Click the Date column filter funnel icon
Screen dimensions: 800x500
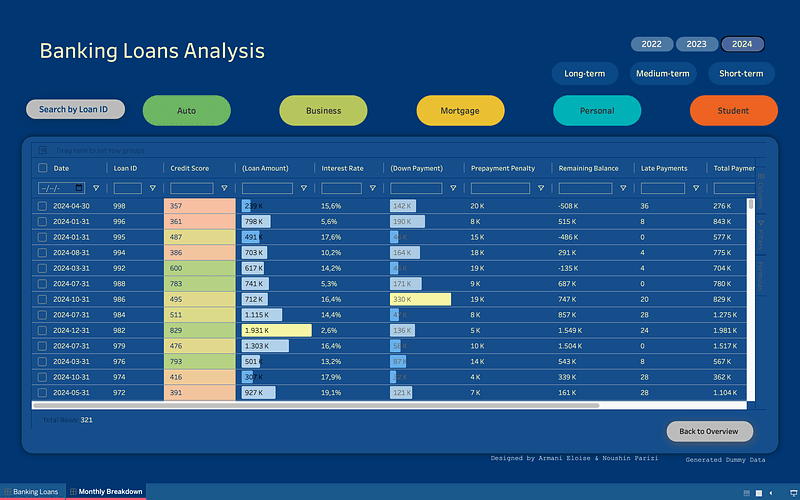pos(96,188)
